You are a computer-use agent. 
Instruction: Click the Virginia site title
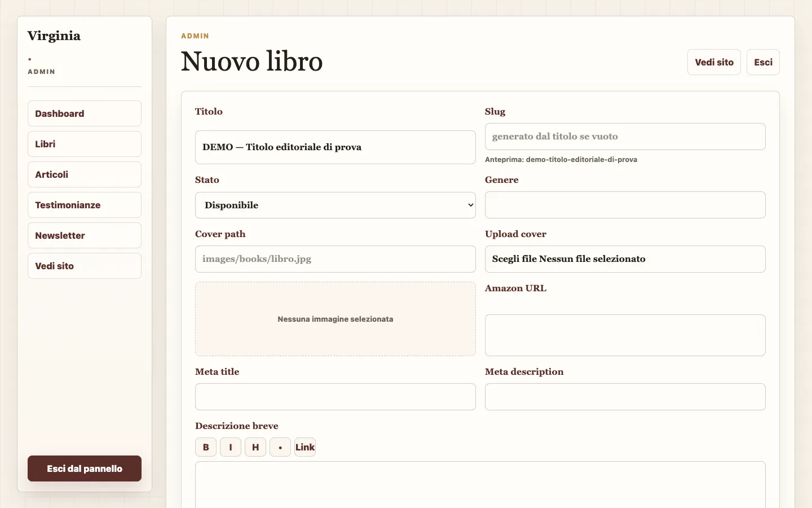pyautogui.click(x=54, y=36)
